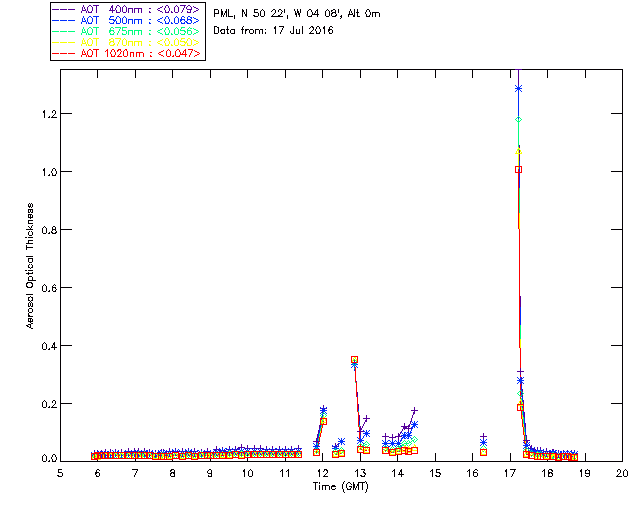Click the x-axis tick label '7'
Viewport: 640px width, 512px height.
click(135, 473)
